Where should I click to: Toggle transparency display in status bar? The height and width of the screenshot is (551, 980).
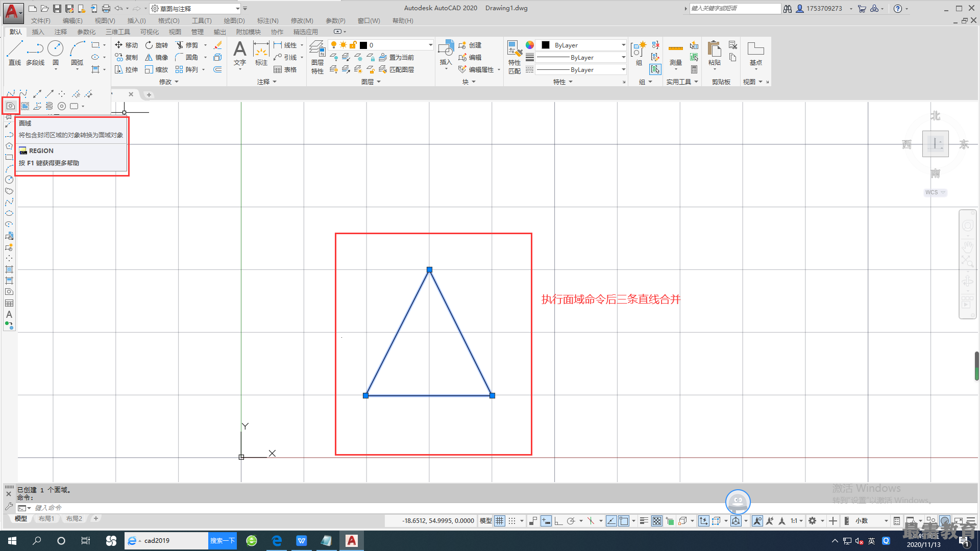tap(657, 521)
